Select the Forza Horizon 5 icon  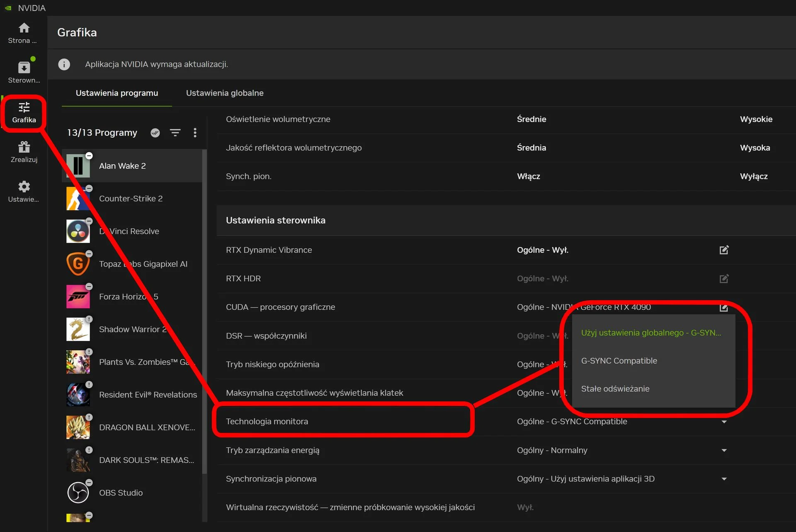coord(78,297)
